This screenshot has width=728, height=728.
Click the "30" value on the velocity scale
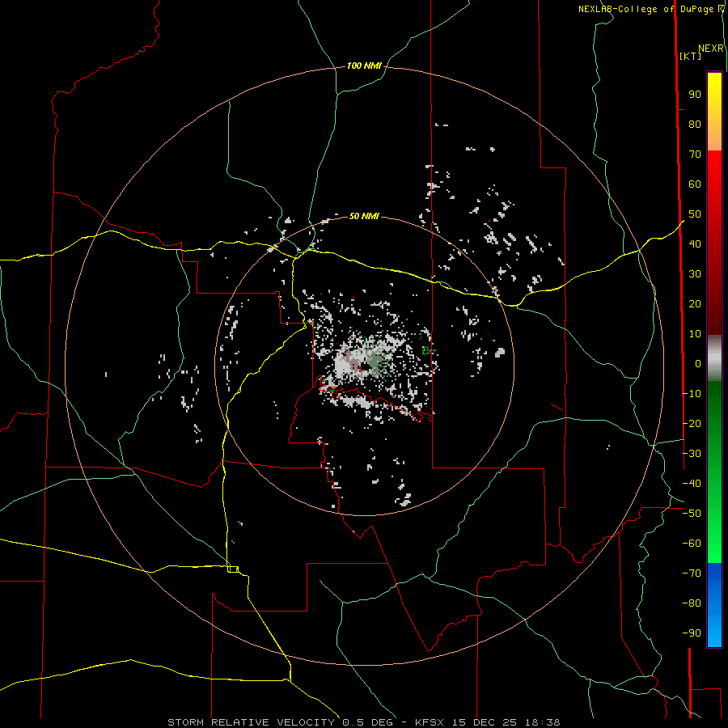point(695,274)
